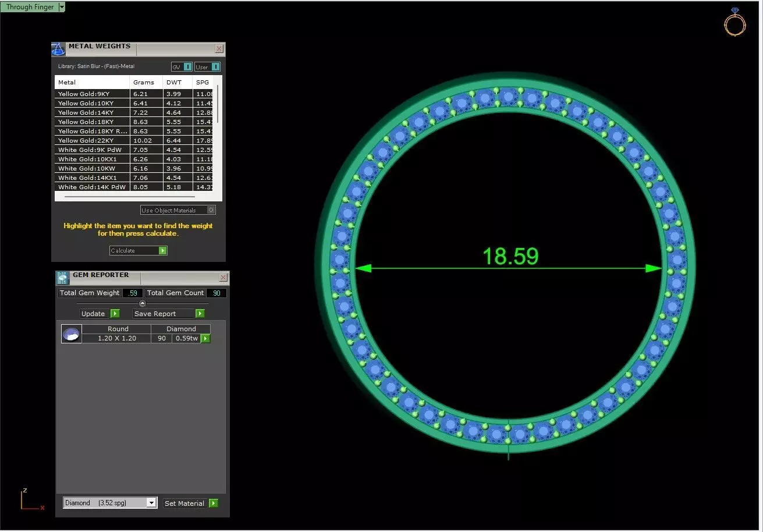Click the Total Gem Weight value field
This screenshot has height=532, width=763.
coord(132,293)
